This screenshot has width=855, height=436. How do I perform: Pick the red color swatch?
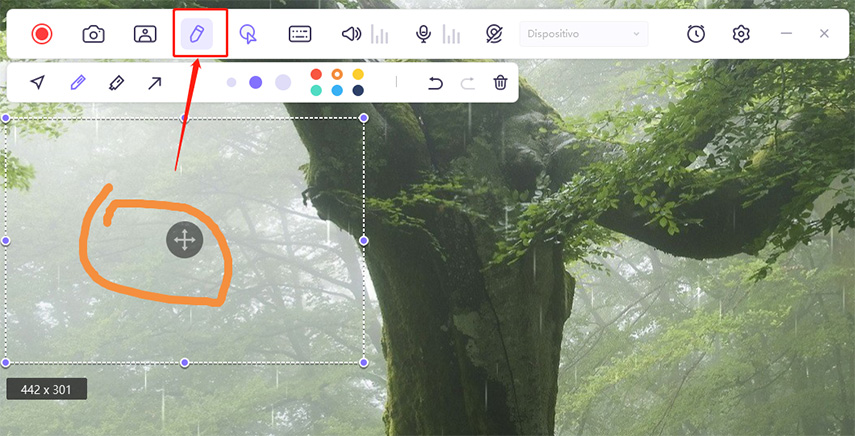tap(316, 74)
